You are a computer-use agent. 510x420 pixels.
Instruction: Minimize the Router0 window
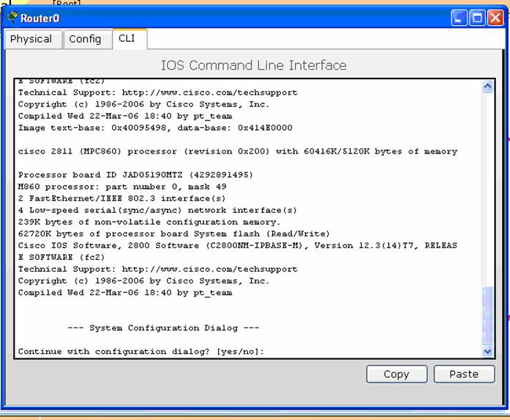pyautogui.click(x=459, y=18)
